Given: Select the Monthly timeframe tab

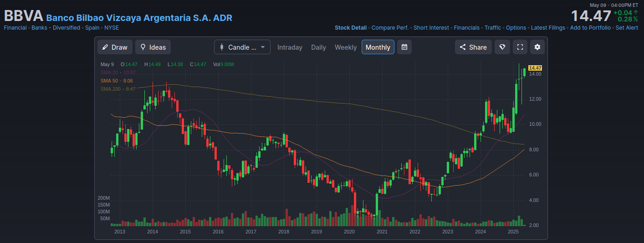Looking at the screenshot, I should [x=378, y=47].
